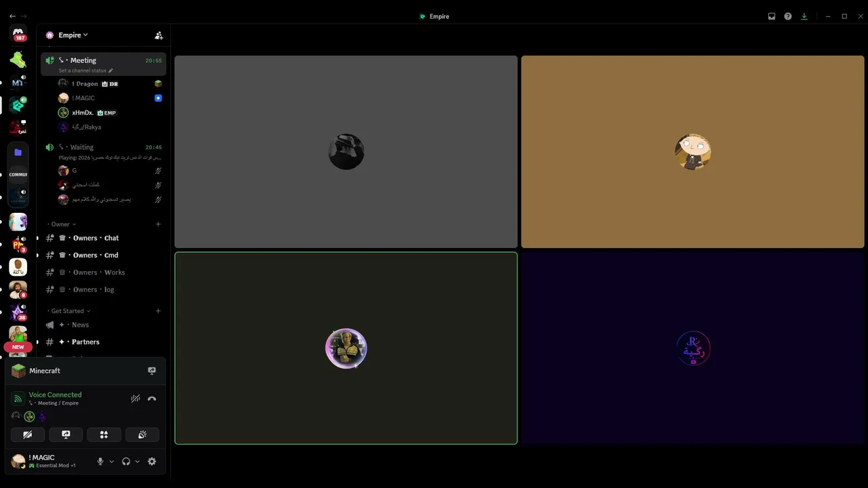Focus the green-outlined speaking video tile
This screenshot has width=868, height=488.
(x=346, y=348)
